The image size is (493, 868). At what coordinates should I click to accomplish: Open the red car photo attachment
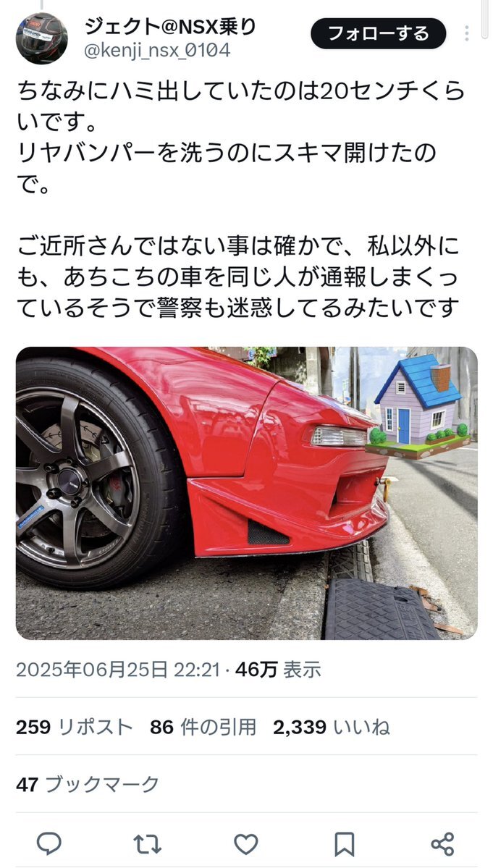click(x=247, y=493)
